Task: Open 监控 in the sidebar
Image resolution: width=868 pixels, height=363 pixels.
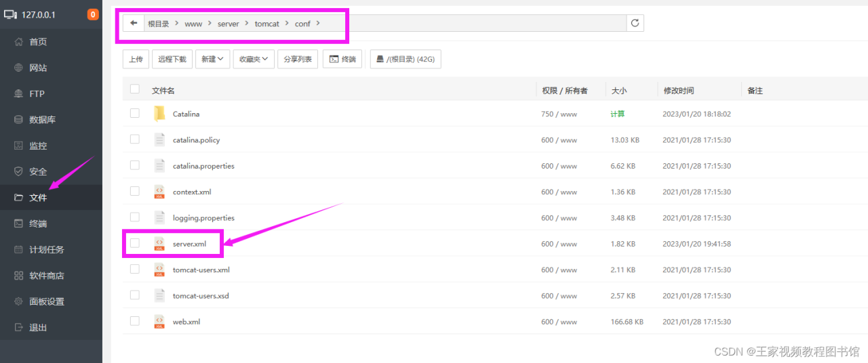Action: 51,146
